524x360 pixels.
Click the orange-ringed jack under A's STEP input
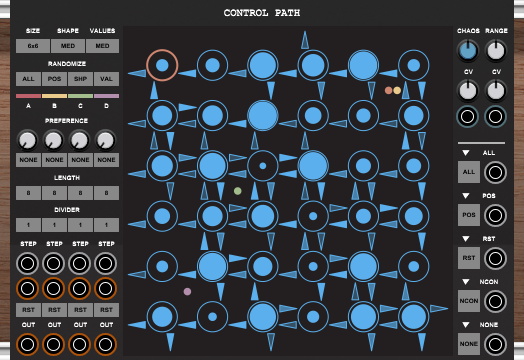point(28,288)
